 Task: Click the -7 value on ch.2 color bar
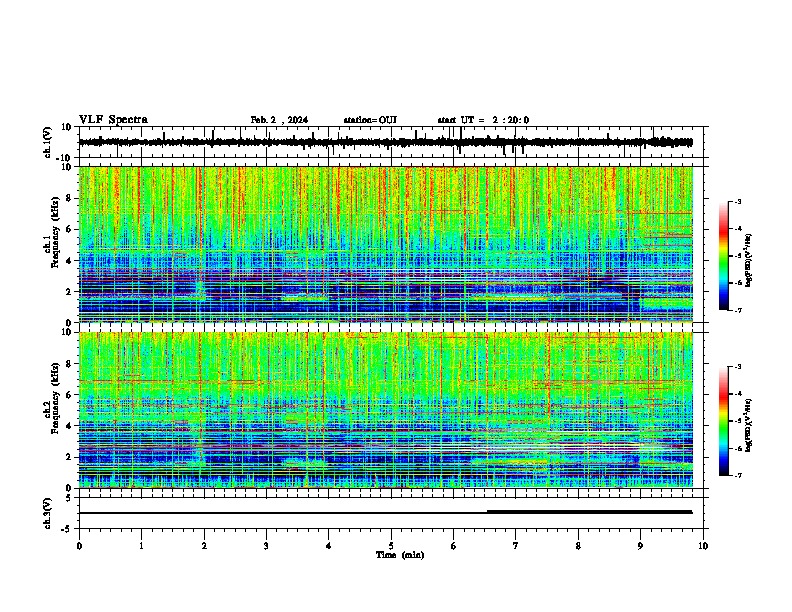pos(737,475)
